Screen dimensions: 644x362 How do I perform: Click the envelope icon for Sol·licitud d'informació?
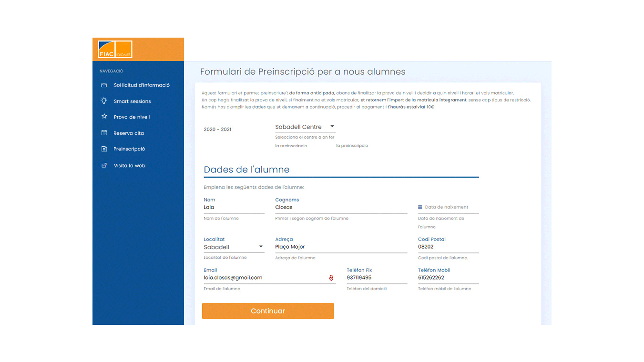[103, 85]
